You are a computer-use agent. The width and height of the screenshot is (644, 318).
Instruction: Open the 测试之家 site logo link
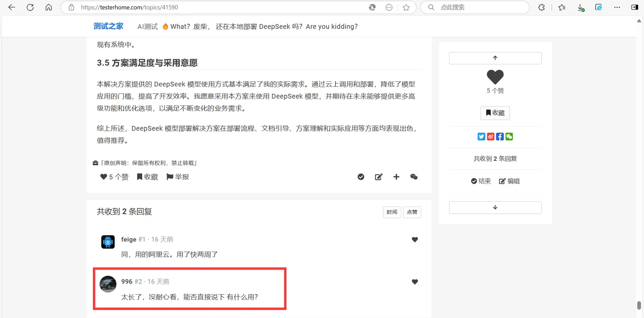tap(109, 26)
